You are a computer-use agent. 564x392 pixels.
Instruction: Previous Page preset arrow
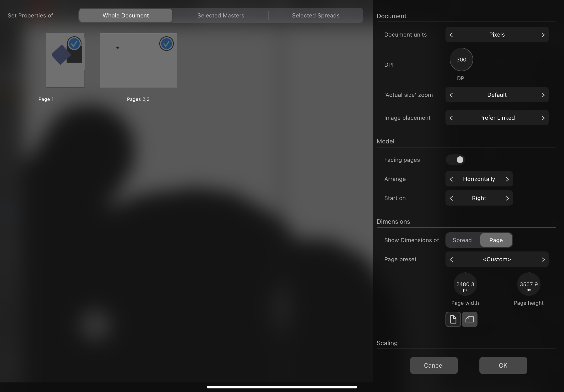point(451,259)
